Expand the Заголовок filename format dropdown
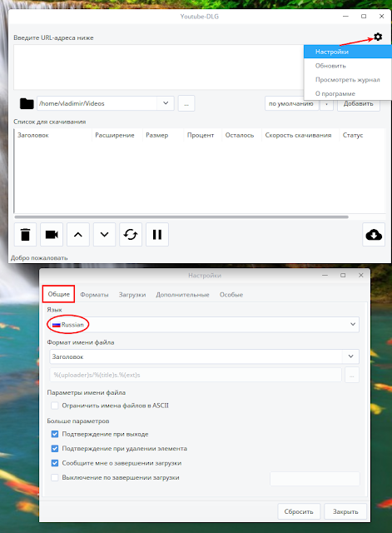The image size is (392, 533). pyautogui.click(x=204, y=356)
